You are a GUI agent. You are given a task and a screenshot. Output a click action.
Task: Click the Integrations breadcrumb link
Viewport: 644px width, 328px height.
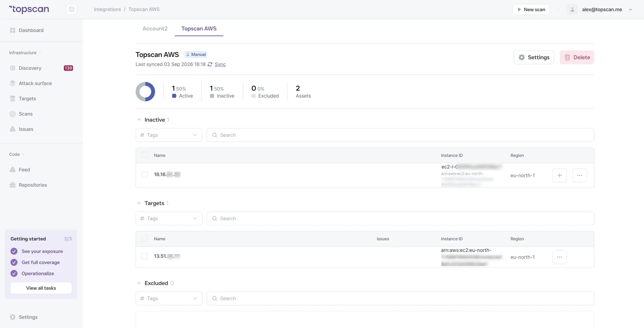(x=107, y=9)
